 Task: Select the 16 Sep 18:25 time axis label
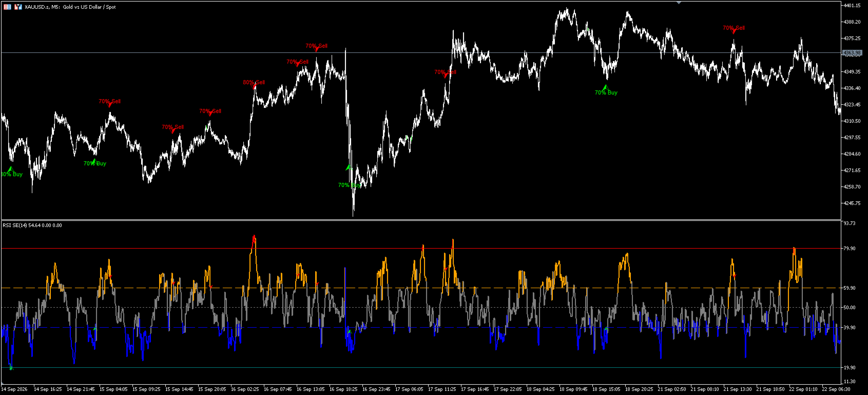[x=343, y=389]
